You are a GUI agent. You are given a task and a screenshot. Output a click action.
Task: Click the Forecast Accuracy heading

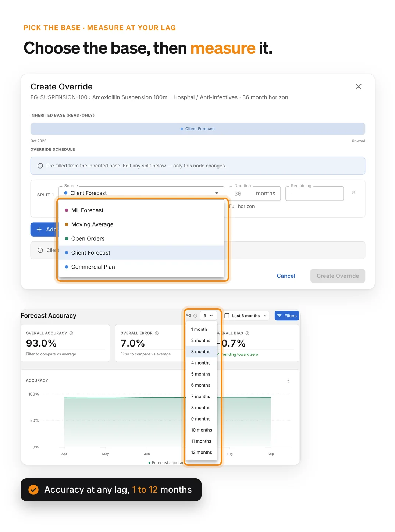(49, 316)
